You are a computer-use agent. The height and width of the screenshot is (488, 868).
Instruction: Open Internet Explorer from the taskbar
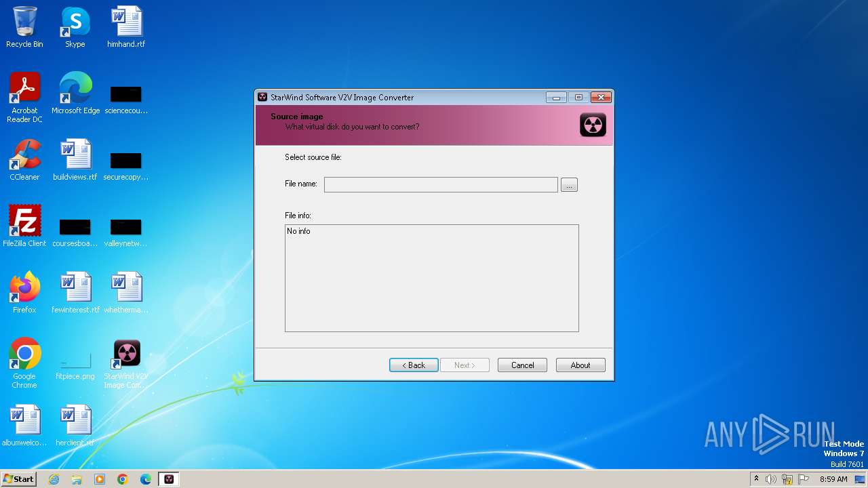tap(54, 479)
